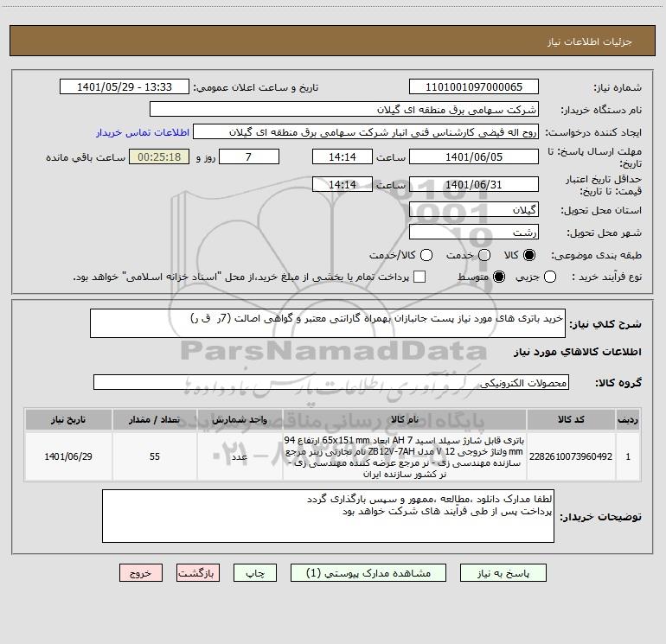Click the days remaining field showing 7
Screen dimensions: 666x644
[x=249, y=156]
